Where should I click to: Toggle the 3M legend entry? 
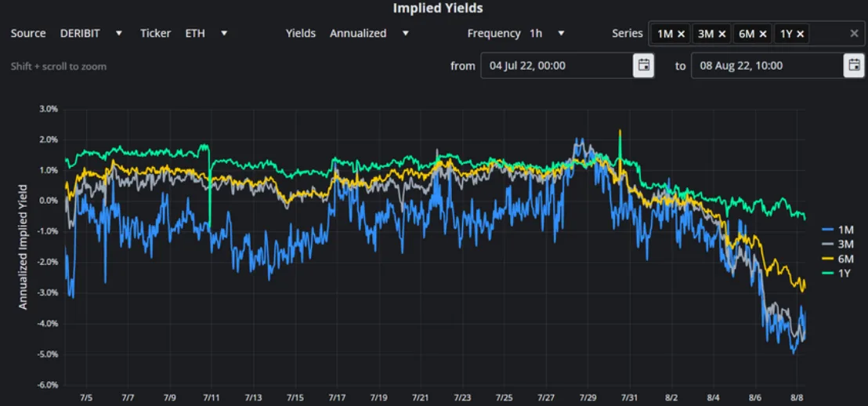(837, 245)
